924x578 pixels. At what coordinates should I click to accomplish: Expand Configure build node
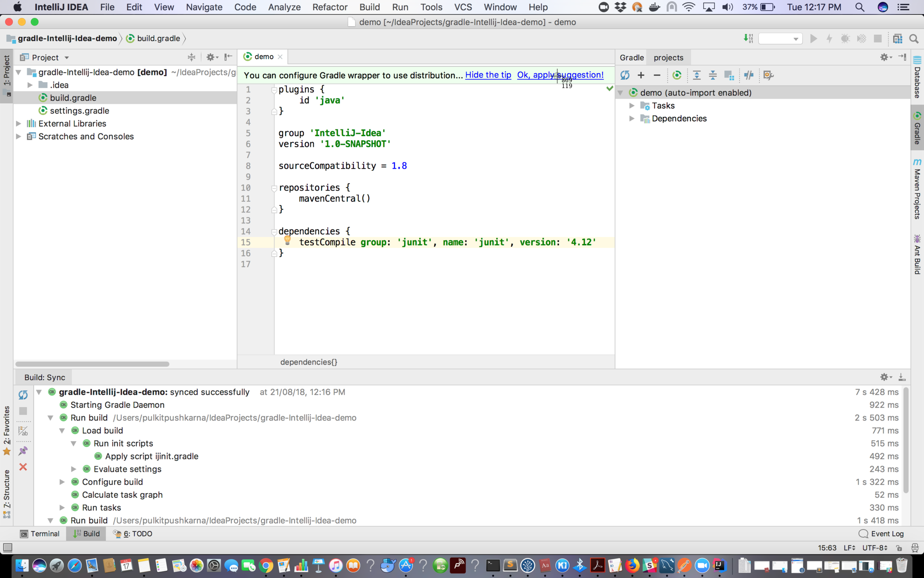[62, 482]
